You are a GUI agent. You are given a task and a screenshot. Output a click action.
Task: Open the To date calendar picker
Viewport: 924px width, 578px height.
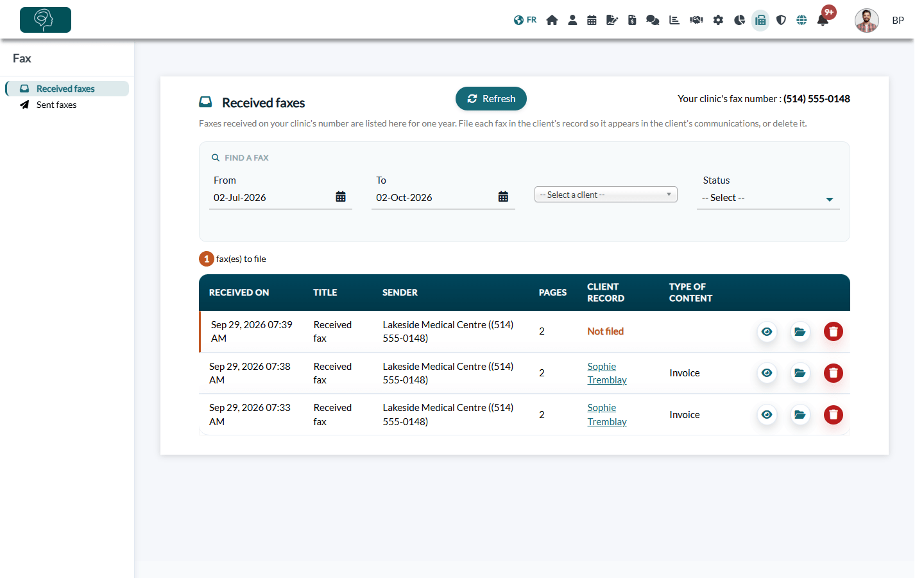pyautogui.click(x=504, y=197)
